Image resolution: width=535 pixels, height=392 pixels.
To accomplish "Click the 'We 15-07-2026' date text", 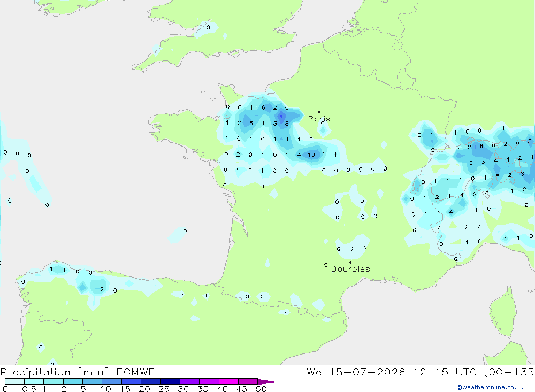I will tap(356, 372).
